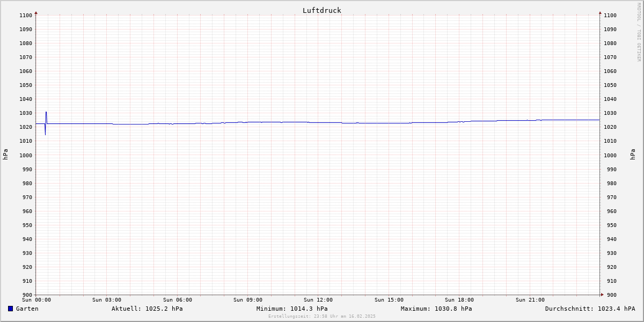644x322 pixels.
Task: Select the Aktuell: 1025.2 hPa value
Action: (x=147, y=309)
